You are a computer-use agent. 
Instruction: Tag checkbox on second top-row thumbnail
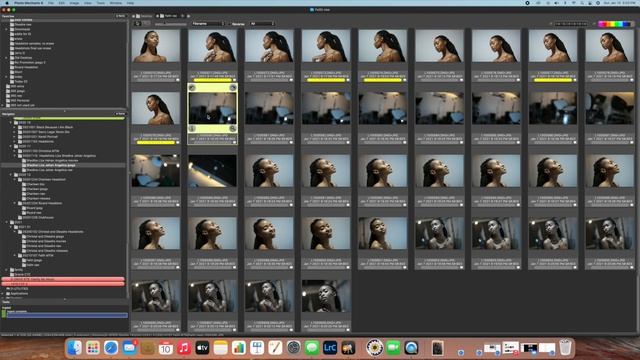[x=234, y=80]
